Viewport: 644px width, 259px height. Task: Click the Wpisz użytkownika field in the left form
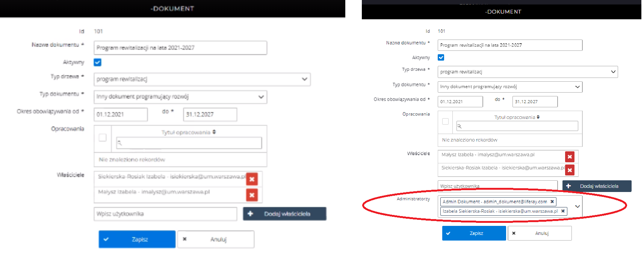point(165,214)
